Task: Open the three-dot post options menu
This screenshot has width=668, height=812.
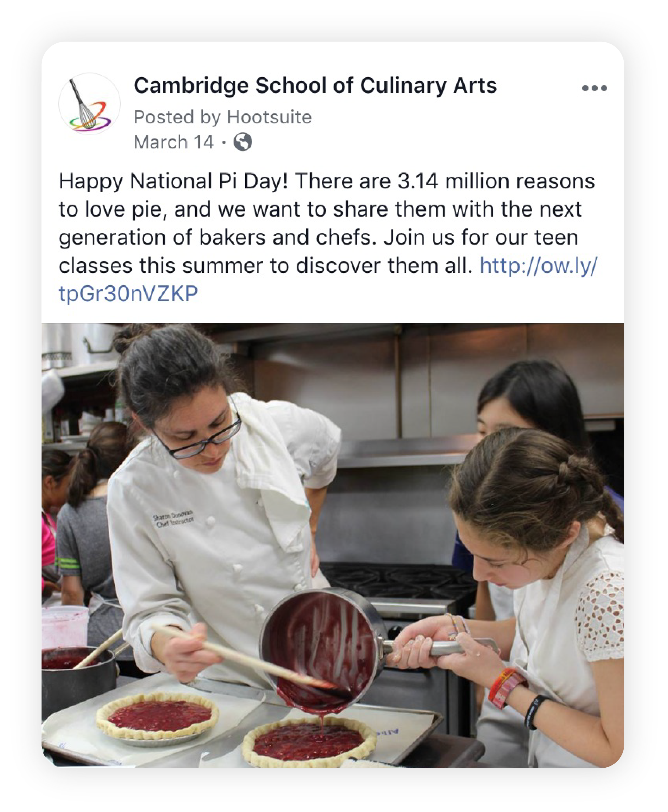Action: pos(594,88)
